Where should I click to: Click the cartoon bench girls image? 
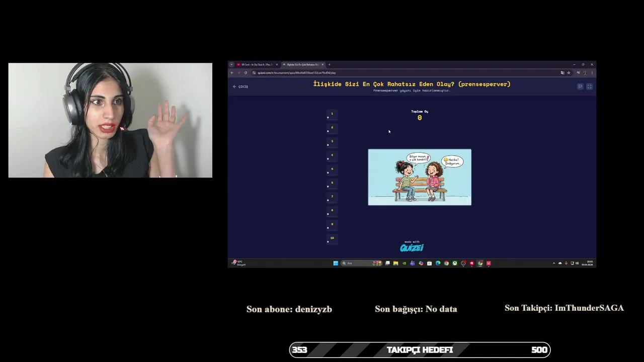(x=420, y=177)
